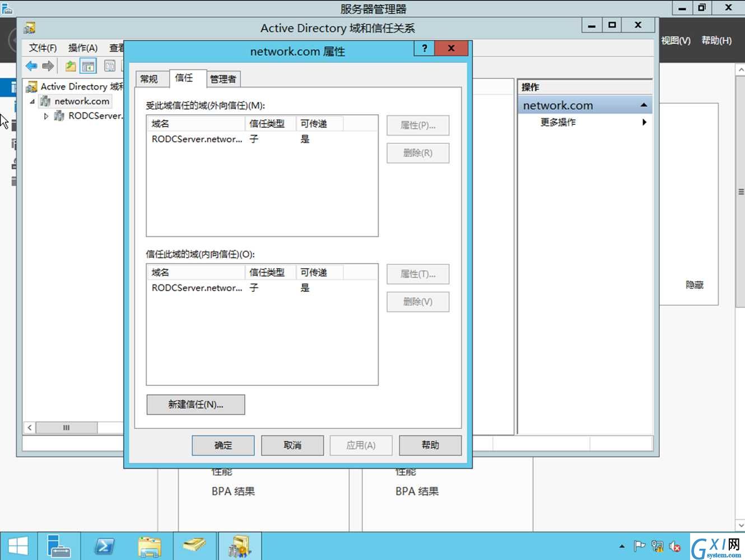745x560 pixels.
Task: Click 域名 column header in outgoing trusts list
Action: [196, 124]
